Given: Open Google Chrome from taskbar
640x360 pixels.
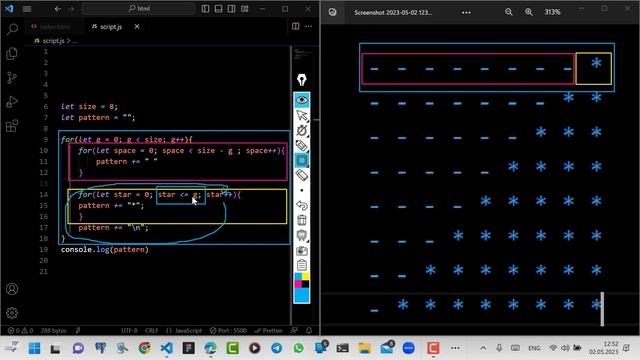Looking at the screenshot, I should 144,348.
